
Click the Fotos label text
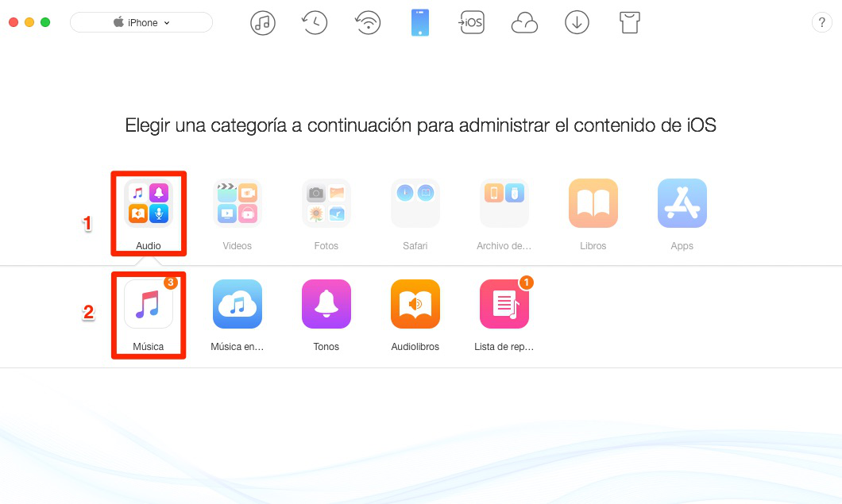pos(326,246)
